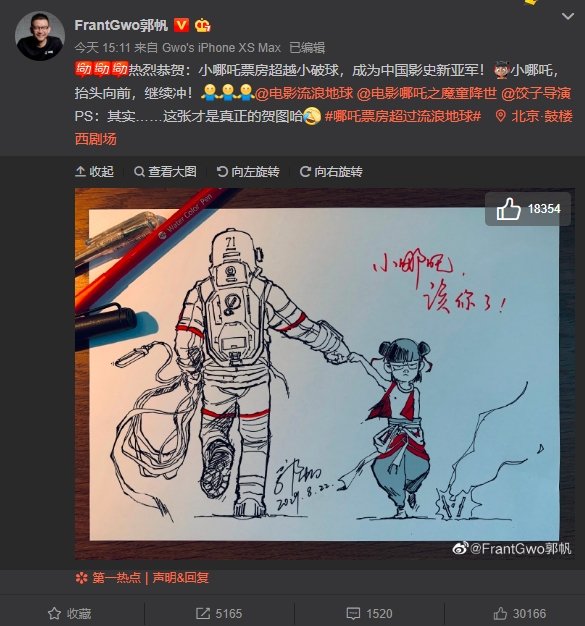Toggle 收藏 star to favorite the post
This screenshot has width=585, height=626.
click(69, 613)
